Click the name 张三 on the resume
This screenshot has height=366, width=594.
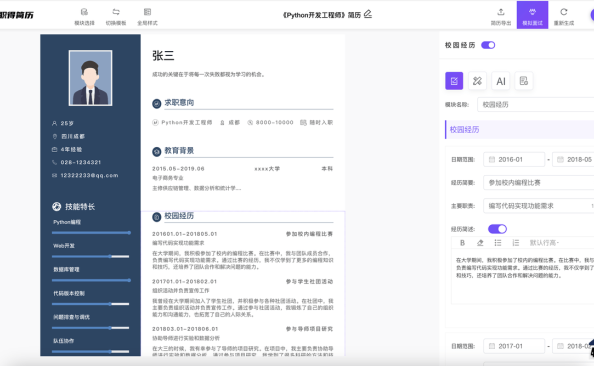tap(163, 56)
